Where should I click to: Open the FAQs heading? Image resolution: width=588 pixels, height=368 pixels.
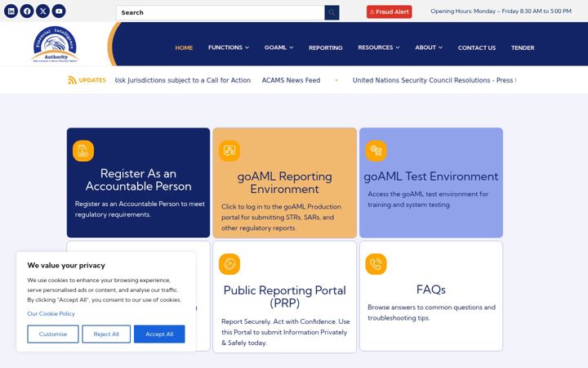point(431,289)
